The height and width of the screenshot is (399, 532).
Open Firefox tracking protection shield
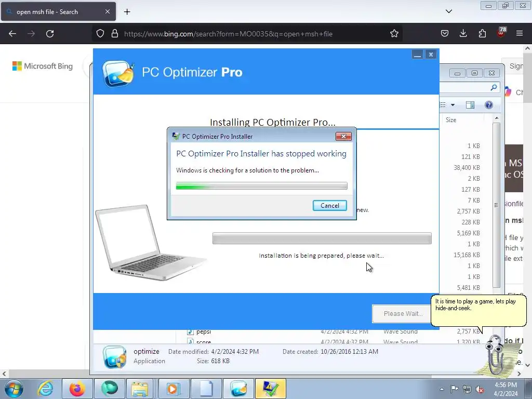point(100,34)
